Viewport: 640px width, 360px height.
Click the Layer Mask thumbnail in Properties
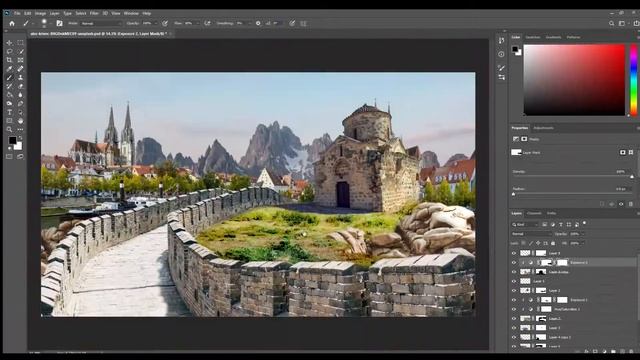click(516, 152)
